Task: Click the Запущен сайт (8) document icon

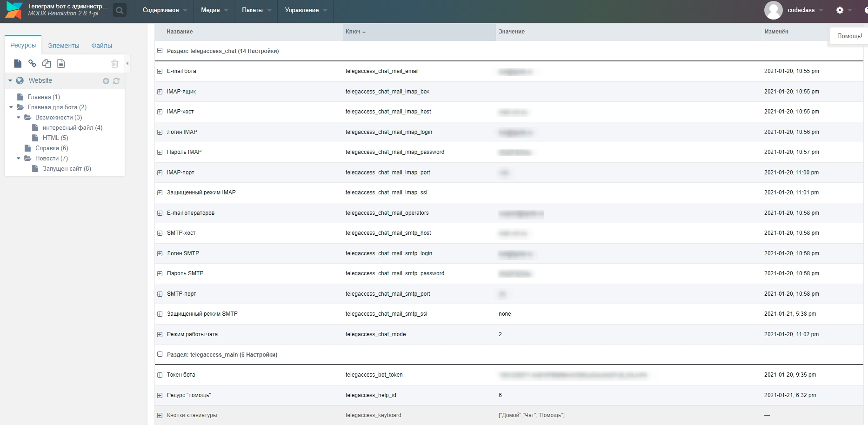Action: pyautogui.click(x=35, y=168)
